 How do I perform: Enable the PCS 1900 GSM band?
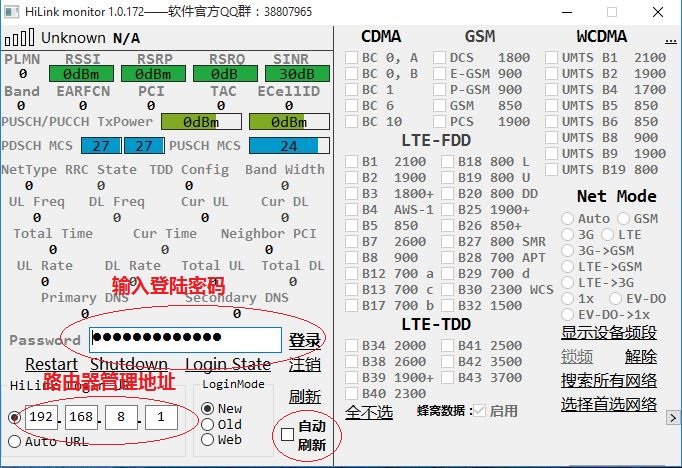[x=439, y=121]
